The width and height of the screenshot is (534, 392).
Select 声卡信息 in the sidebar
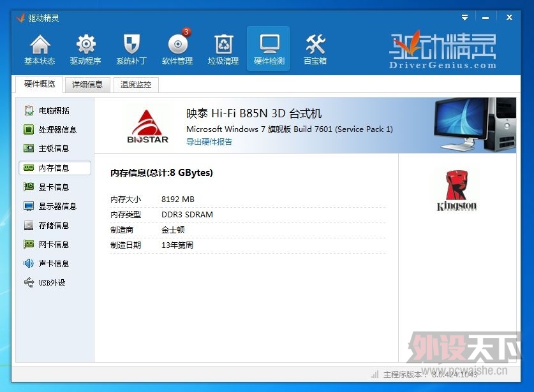55,263
